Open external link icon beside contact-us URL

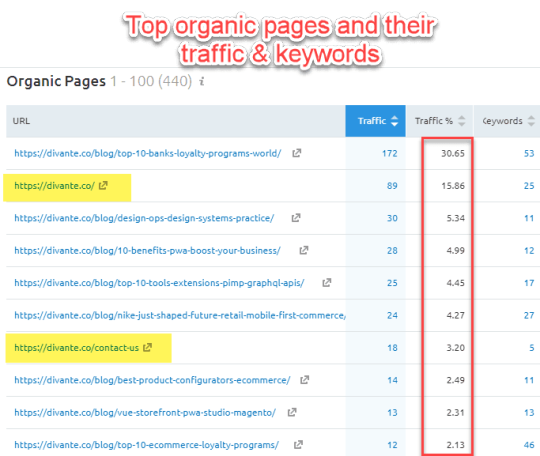pos(147,347)
